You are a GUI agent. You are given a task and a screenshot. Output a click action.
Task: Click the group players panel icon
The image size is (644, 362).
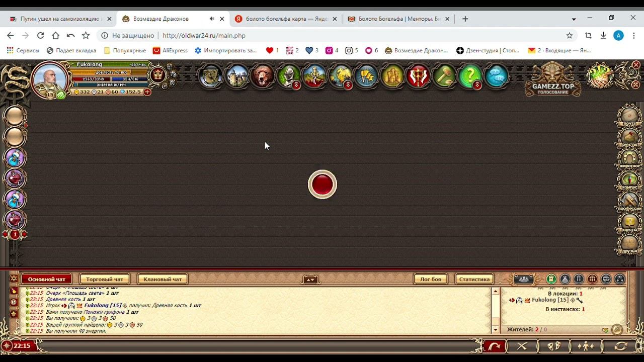point(523,279)
